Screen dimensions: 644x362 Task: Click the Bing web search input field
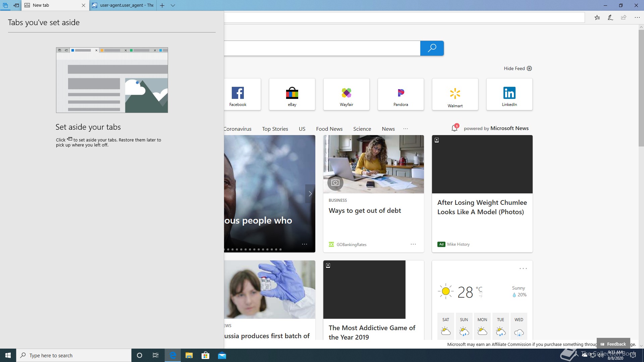[322, 48]
